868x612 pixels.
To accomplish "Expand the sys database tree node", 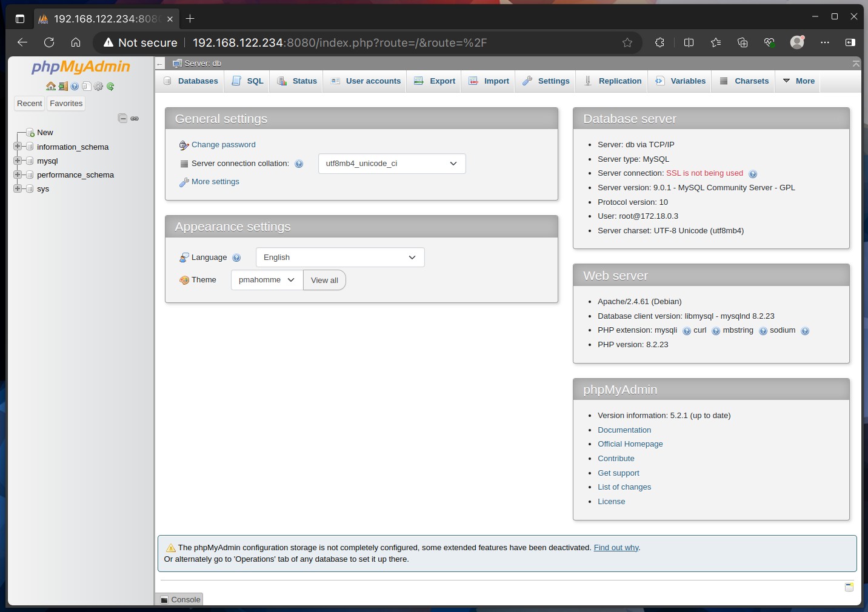I will (18, 188).
